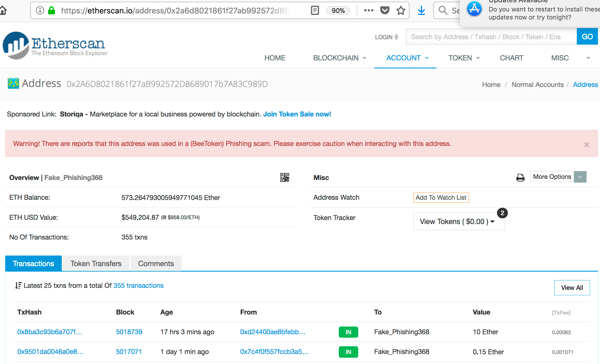Select the Transactions tab
Viewport: 600px width, 364px height.
33,264
